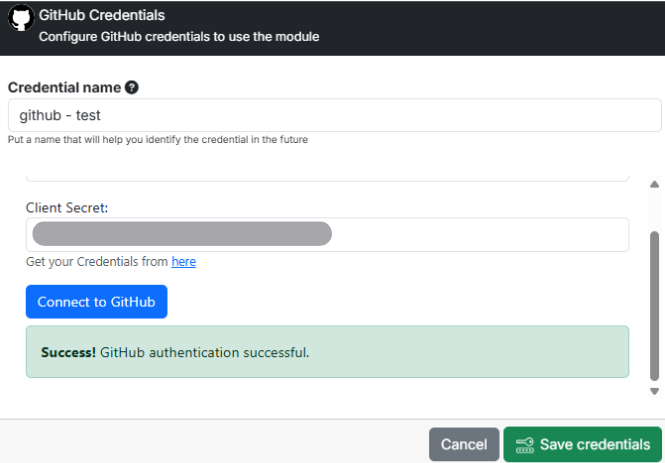This screenshot has width=665, height=463.
Task: Click the Save credentials button
Action: pyautogui.click(x=582, y=444)
